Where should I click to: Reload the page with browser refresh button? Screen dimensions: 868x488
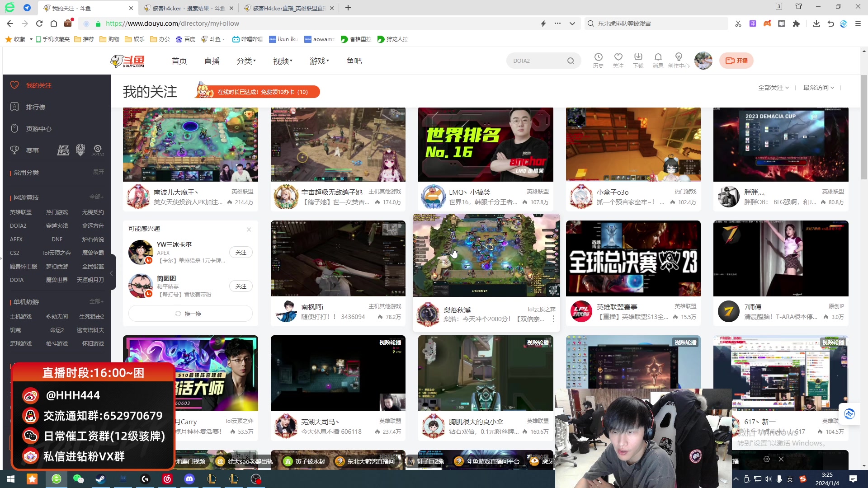coord(39,23)
